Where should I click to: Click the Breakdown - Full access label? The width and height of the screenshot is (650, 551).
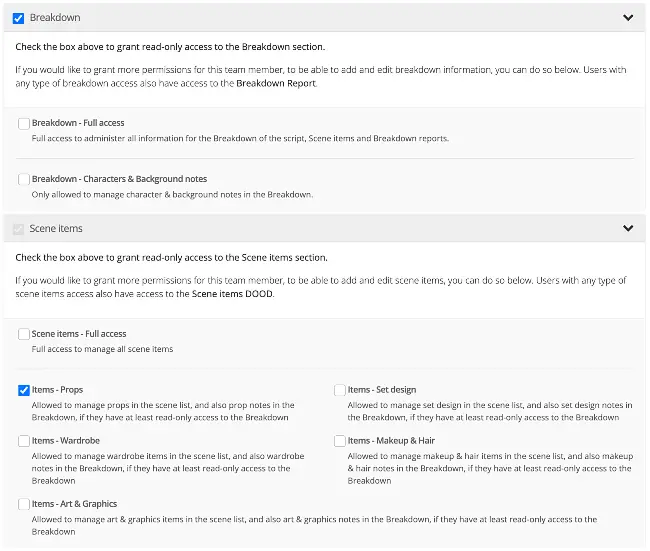click(x=78, y=123)
